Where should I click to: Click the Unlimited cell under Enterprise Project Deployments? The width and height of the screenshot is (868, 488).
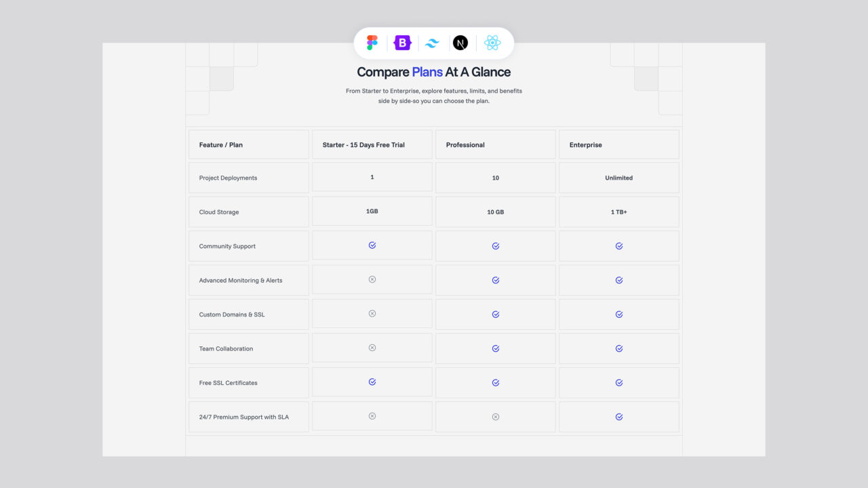(x=618, y=178)
